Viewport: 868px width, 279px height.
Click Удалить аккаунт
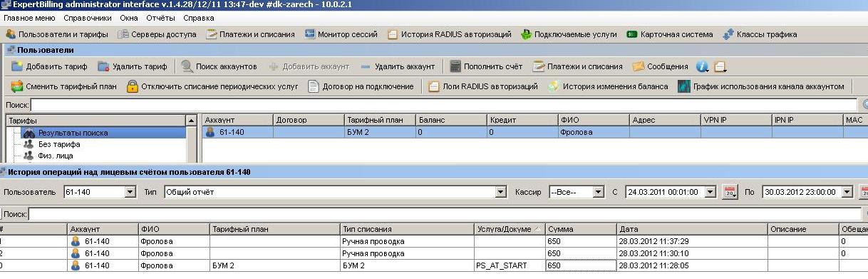tap(398, 66)
